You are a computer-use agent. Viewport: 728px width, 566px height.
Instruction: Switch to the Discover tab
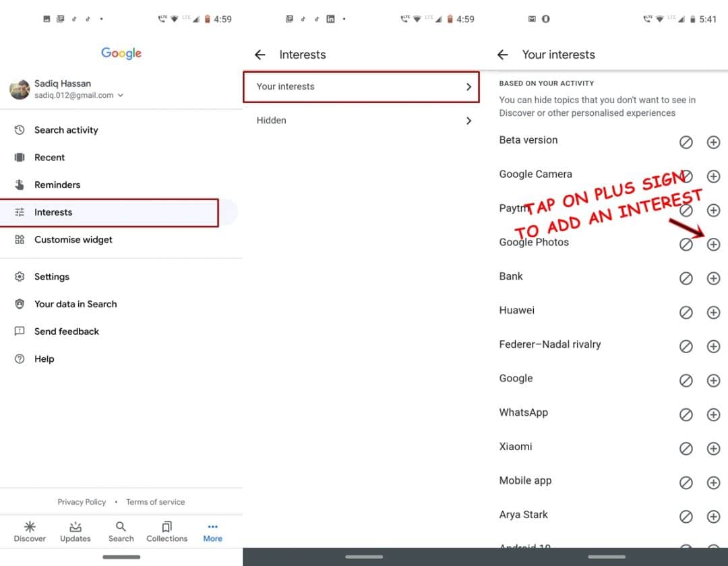30,532
